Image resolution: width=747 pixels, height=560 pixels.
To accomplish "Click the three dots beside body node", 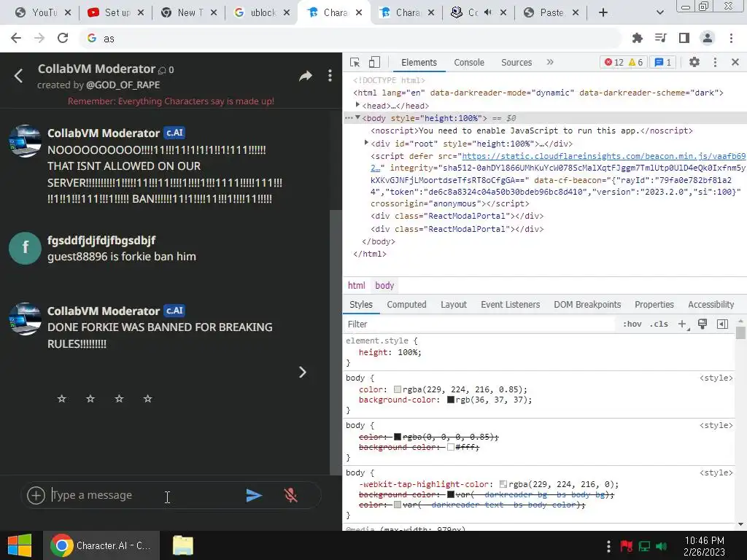I will pos(349,117).
